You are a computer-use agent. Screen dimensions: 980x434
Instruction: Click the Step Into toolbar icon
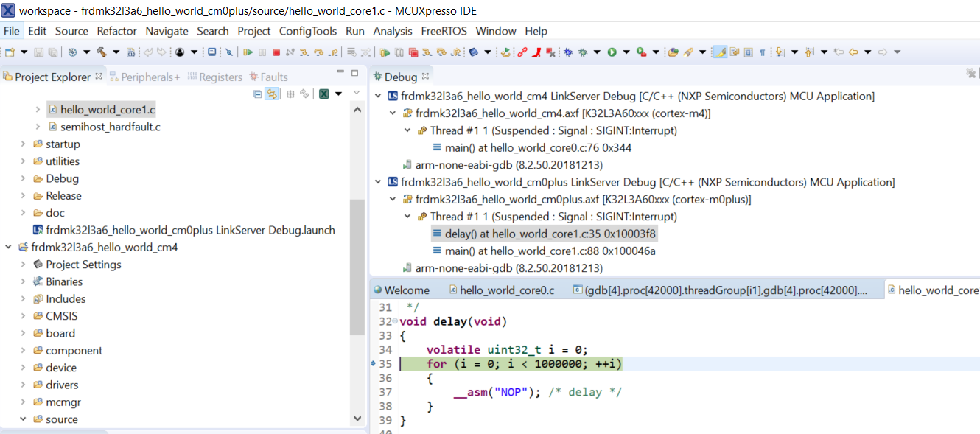coord(305,52)
